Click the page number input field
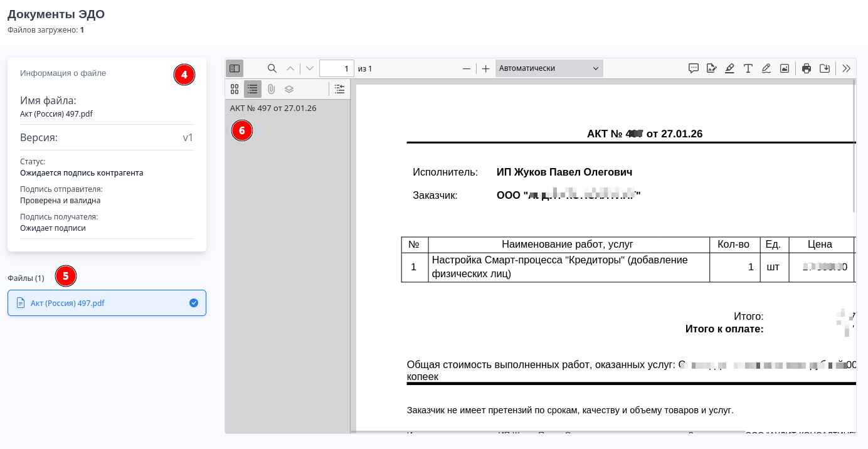This screenshot has width=868, height=449. [336, 68]
